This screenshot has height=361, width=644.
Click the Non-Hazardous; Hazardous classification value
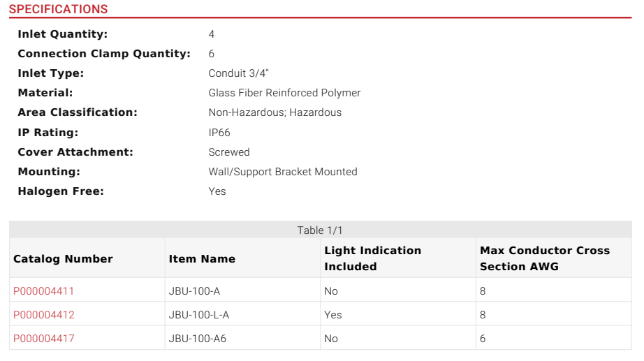click(275, 112)
